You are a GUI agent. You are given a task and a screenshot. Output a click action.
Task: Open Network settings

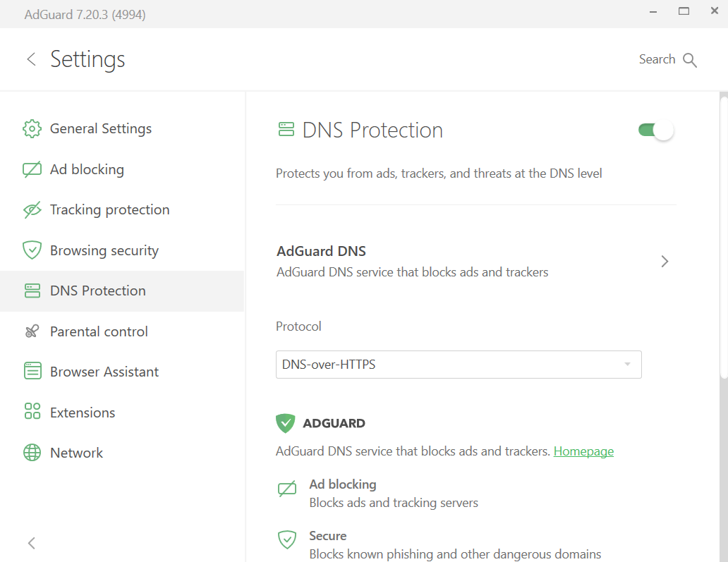121,453
